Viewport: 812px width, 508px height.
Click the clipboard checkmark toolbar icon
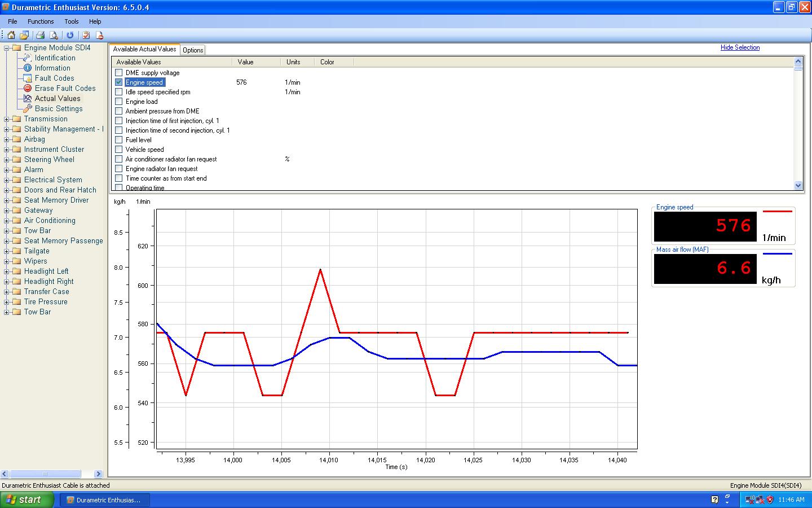pos(86,35)
